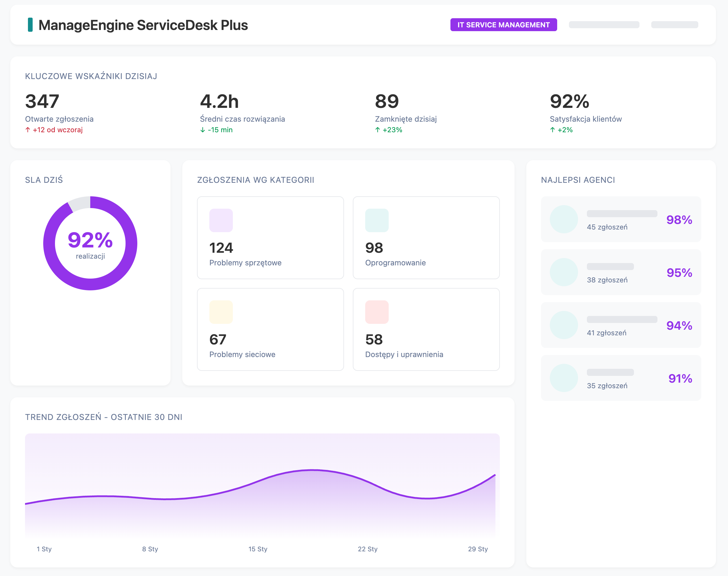Click the teal Oprogramowanie category icon

376,220
